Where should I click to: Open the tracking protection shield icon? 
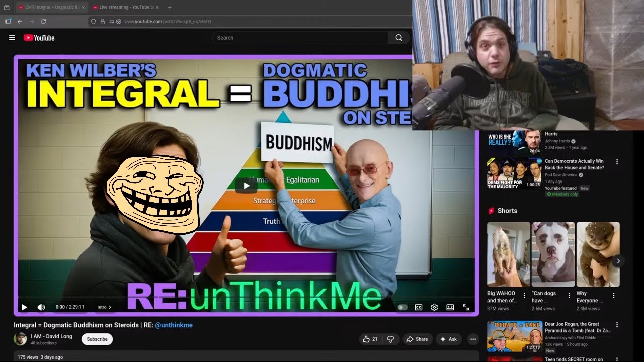(x=93, y=22)
